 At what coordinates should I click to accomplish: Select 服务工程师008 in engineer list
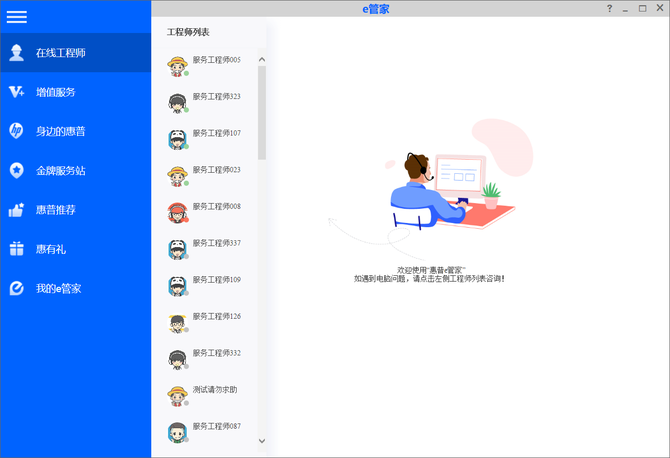[216, 207]
